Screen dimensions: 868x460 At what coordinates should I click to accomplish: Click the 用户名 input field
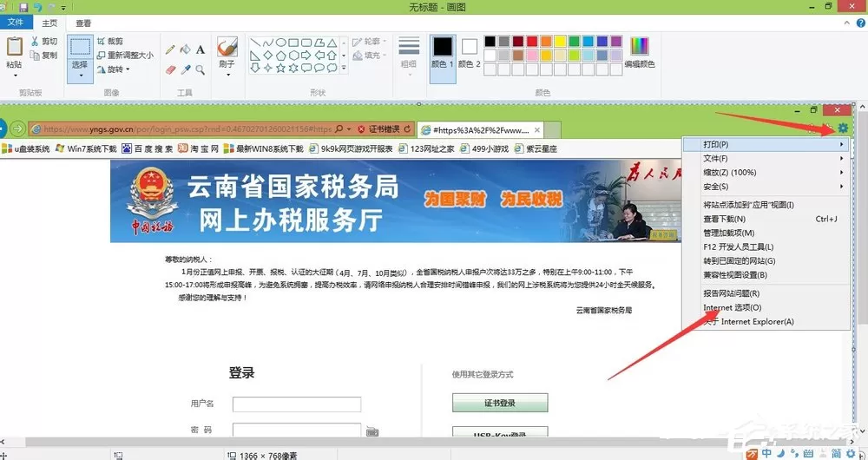[x=297, y=404]
